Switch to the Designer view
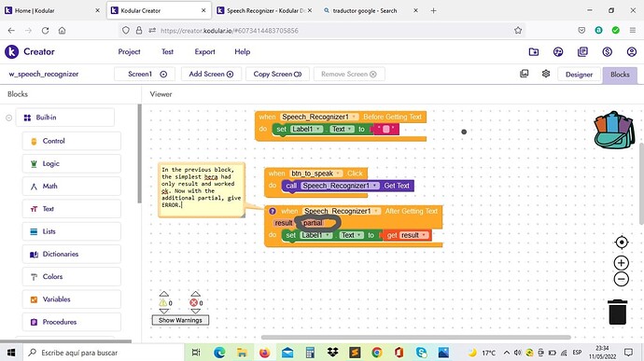Screen dimensions: 644x361 click(579, 75)
